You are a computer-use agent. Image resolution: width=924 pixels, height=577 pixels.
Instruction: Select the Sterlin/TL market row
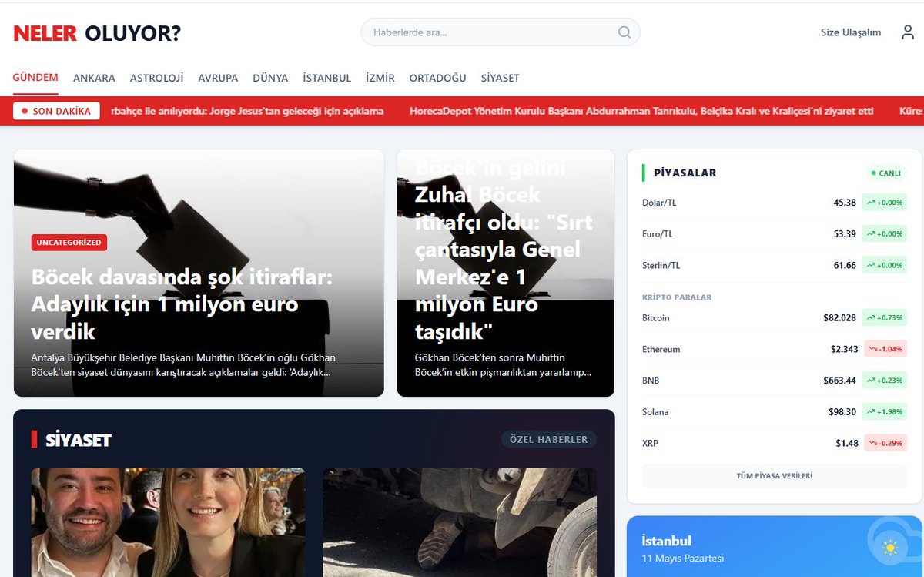pyautogui.click(x=775, y=265)
